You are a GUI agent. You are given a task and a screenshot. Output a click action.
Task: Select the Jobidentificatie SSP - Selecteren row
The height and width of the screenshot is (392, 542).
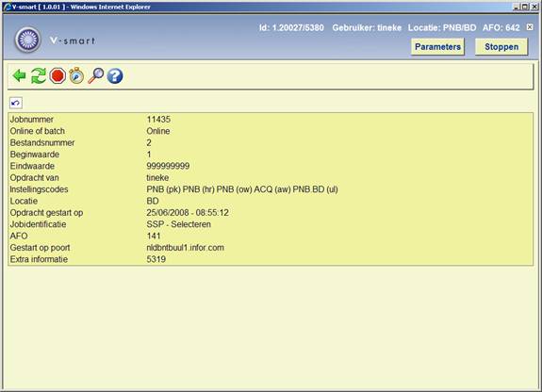271,224
